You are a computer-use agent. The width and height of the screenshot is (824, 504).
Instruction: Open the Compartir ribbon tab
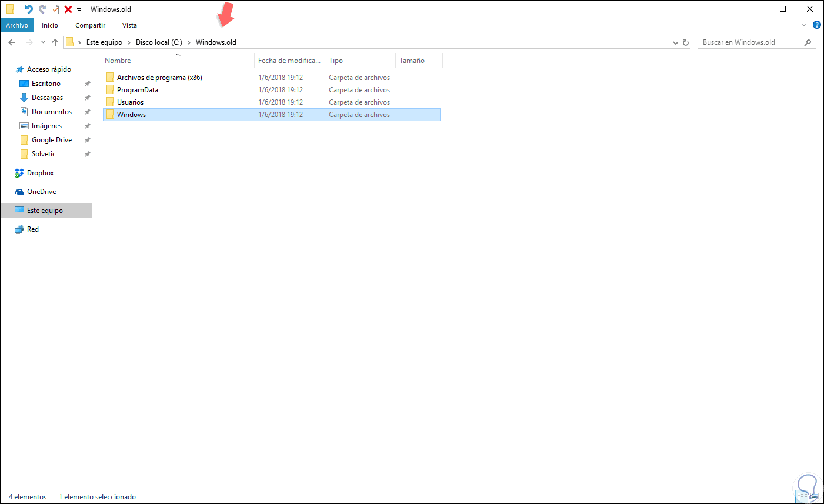[90, 25]
